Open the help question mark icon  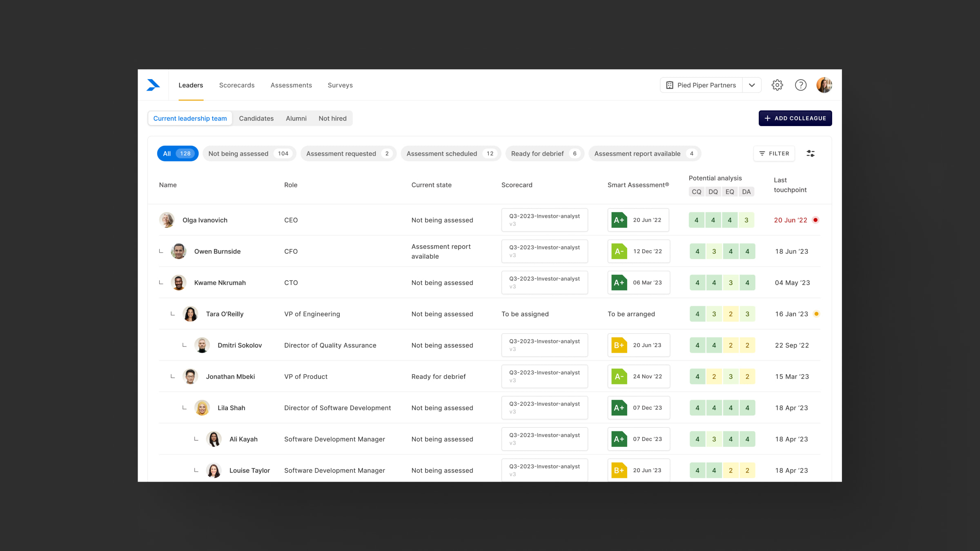(801, 85)
